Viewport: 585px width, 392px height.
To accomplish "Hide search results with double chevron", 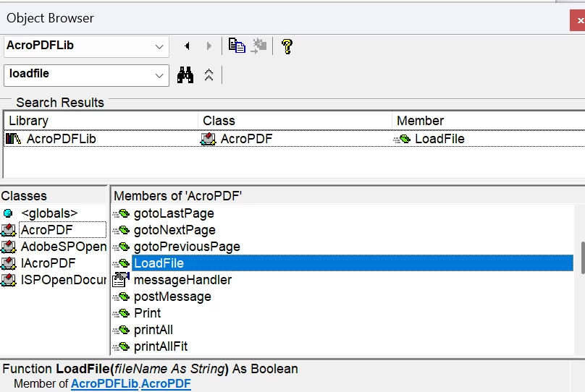I will (x=209, y=75).
